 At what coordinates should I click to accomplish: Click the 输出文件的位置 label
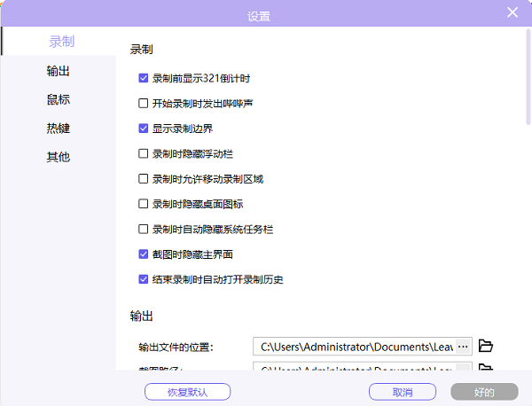[176, 347]
